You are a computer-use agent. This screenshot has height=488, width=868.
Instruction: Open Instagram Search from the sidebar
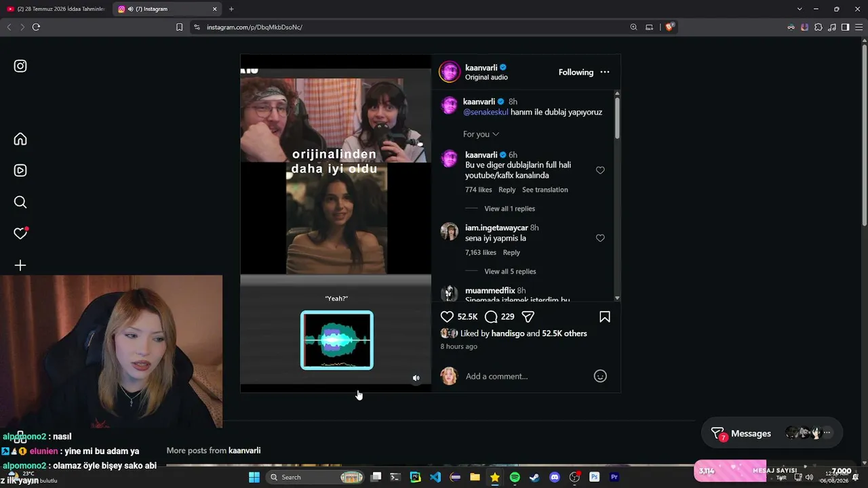point(20,202)
